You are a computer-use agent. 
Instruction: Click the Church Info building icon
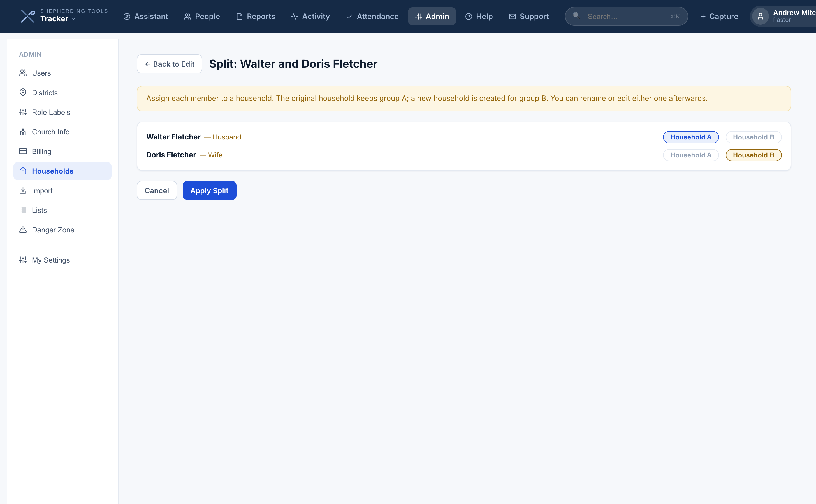pyautogui.click(x=23, y=132)
